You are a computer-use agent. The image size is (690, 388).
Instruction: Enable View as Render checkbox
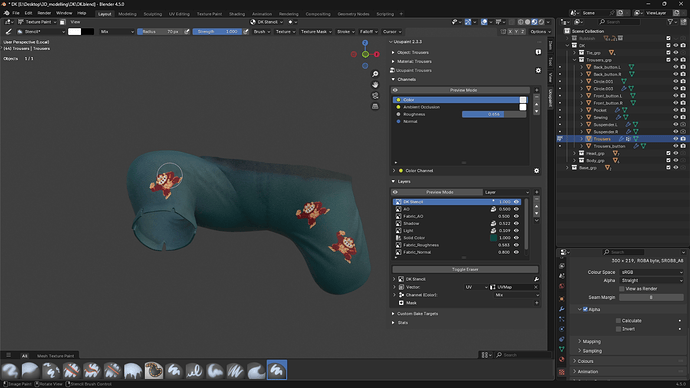pos(621,289)
